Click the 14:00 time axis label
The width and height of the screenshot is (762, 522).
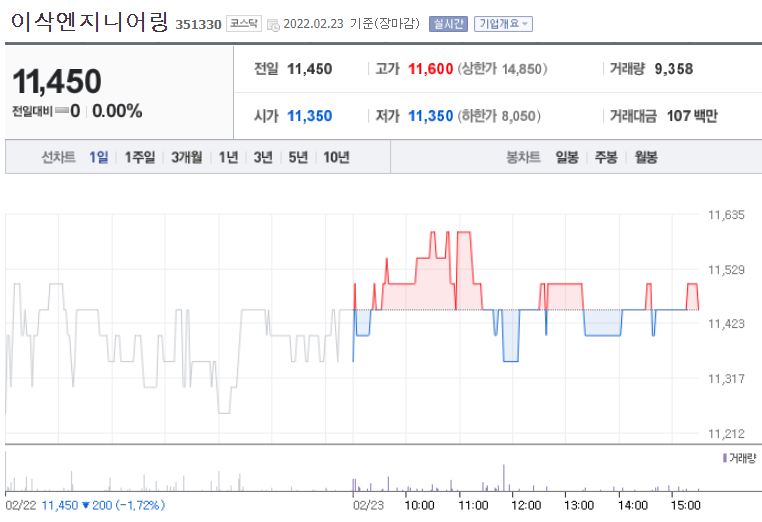633,505
